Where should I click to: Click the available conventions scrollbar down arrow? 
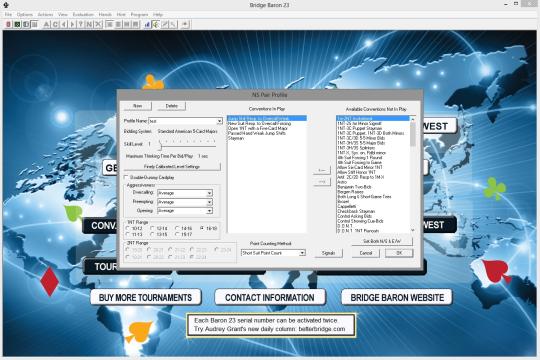coord(413,230)
